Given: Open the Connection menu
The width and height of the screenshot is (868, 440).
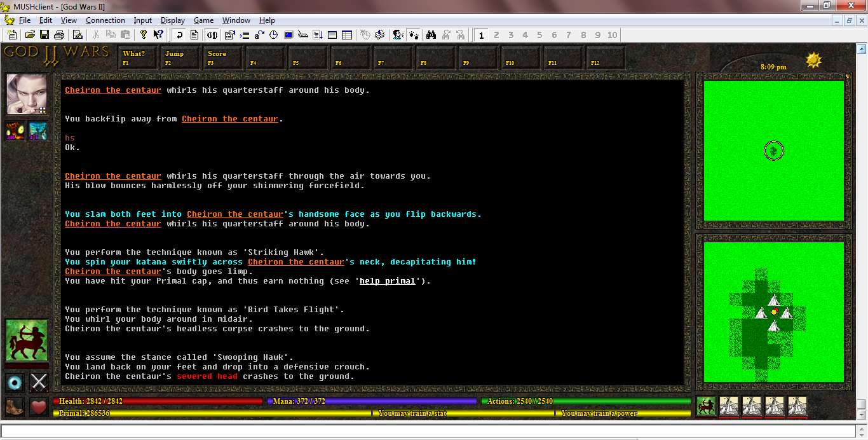Looking at the screenshot, I should pyautogui.click(x=105, y=20).
